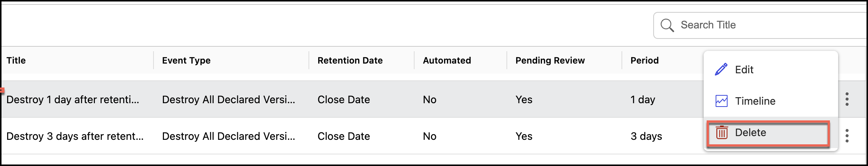Click the Period column header
Viewport: 868px width, 166px height.
(x=644, y=61)
